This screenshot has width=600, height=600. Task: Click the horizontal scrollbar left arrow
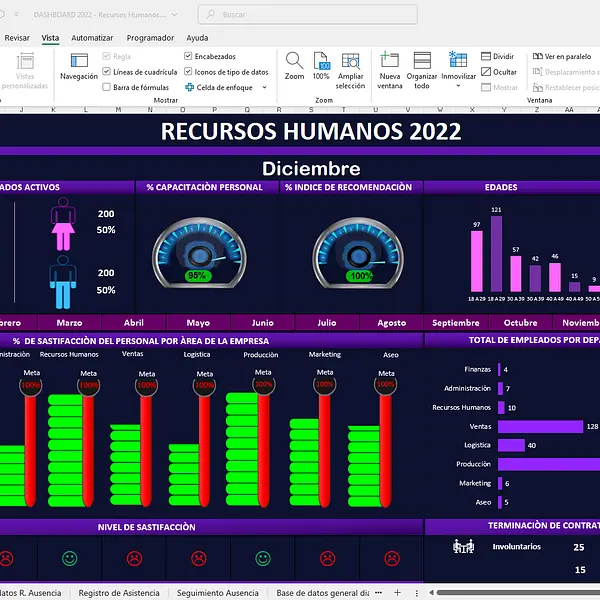(431, 592)
